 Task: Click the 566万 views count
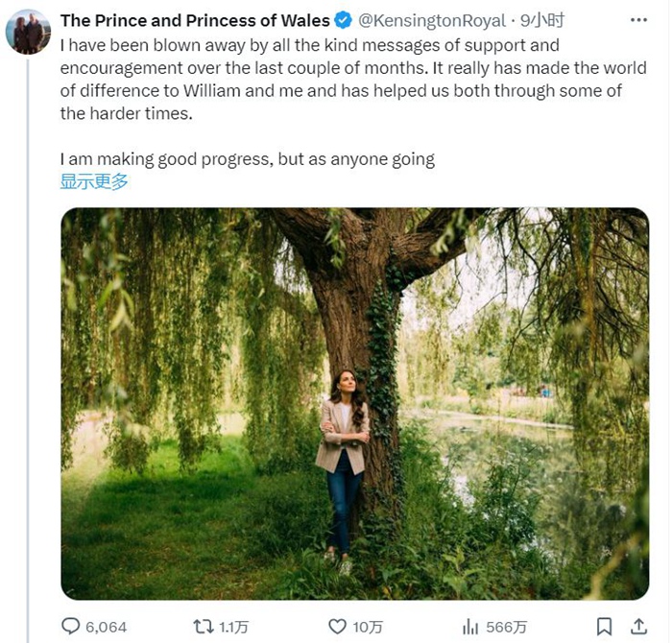click(x=506, y=627)
